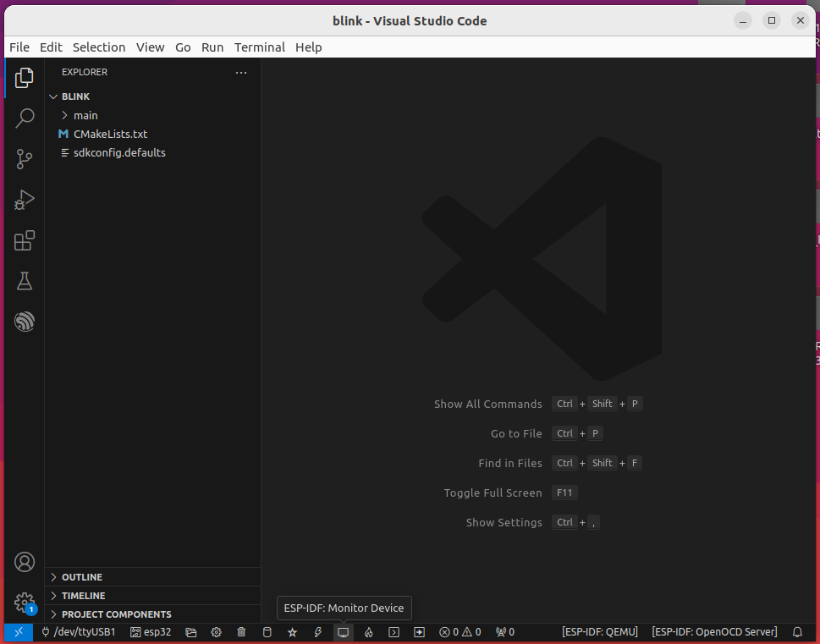Click ESP-IDF: QEMU status bar item
The height and width of the screenshot is (644, 820).
(600, 632)
